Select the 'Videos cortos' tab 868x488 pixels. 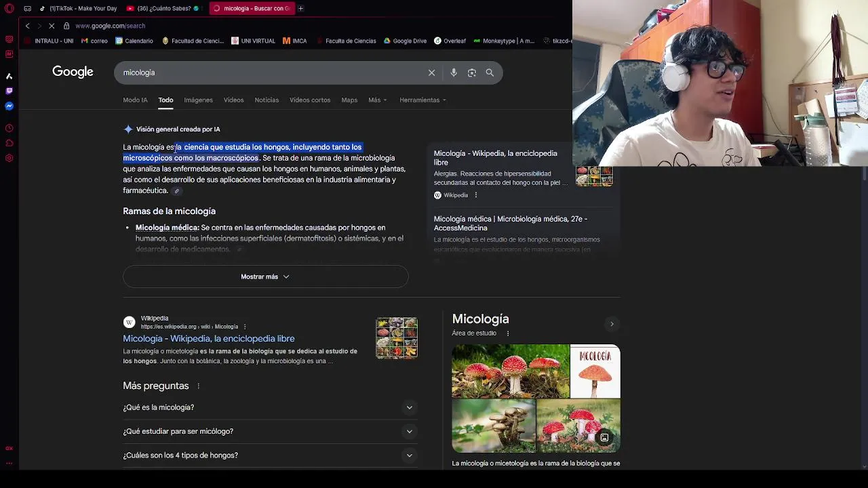coord(310,100)
